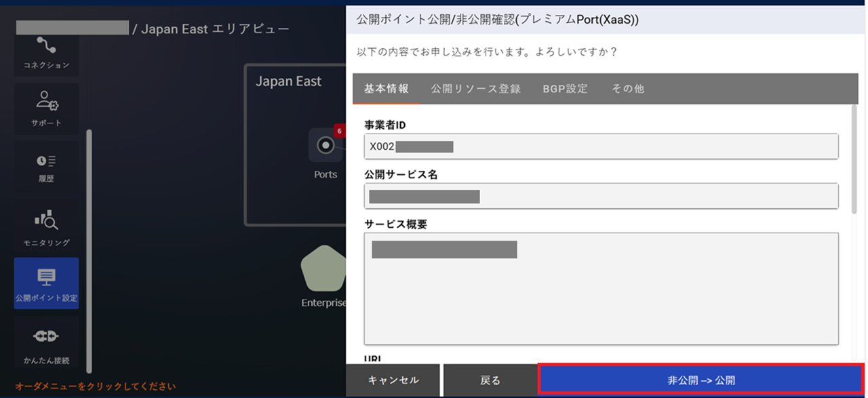Click the notification badge on Ports

click(339, 132)
